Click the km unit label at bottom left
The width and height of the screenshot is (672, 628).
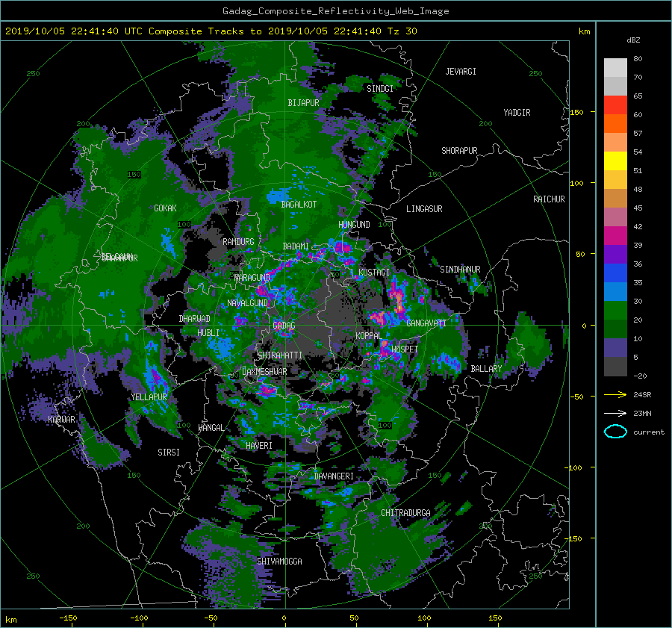pyautogui.click(x=10, y=620)
